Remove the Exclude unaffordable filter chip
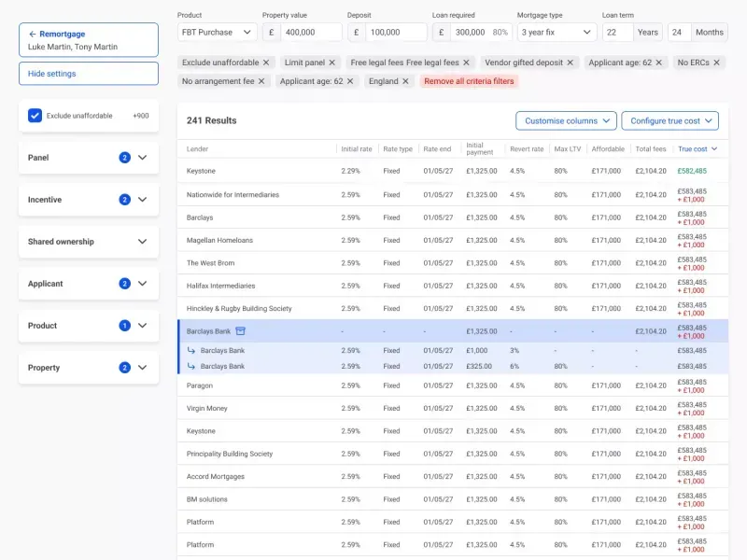Image resolution: width=747 pixels, height=560 pixels. pos(266,63)
